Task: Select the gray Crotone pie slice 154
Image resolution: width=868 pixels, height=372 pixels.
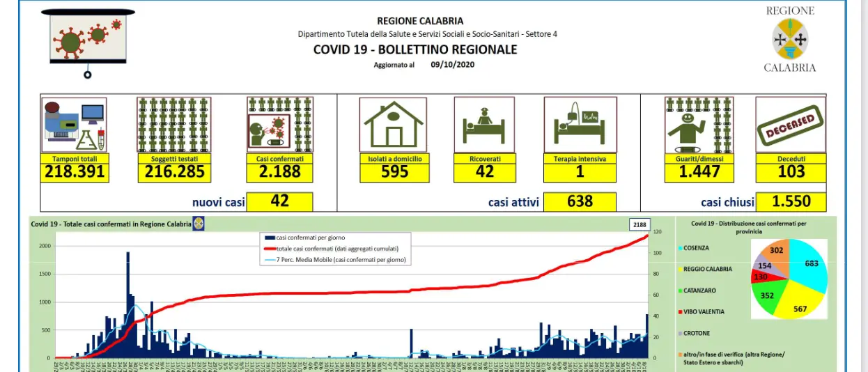Action: tap(765, 264)
